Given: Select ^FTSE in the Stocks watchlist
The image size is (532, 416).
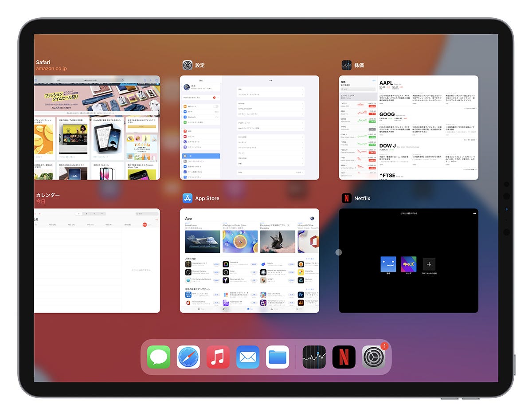Looking at the screenshot, I should (358, 143).
